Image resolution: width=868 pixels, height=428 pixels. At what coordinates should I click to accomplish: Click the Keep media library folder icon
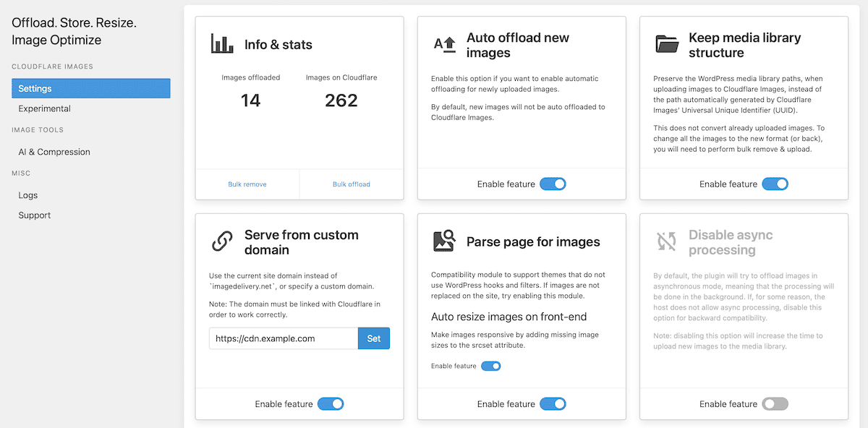coord(667,45)
